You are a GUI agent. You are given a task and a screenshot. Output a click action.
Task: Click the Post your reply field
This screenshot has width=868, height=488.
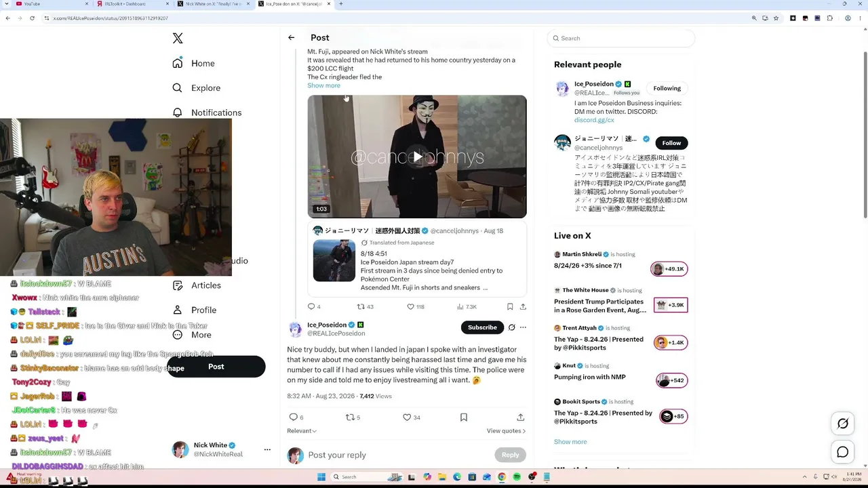coord(400,455)
